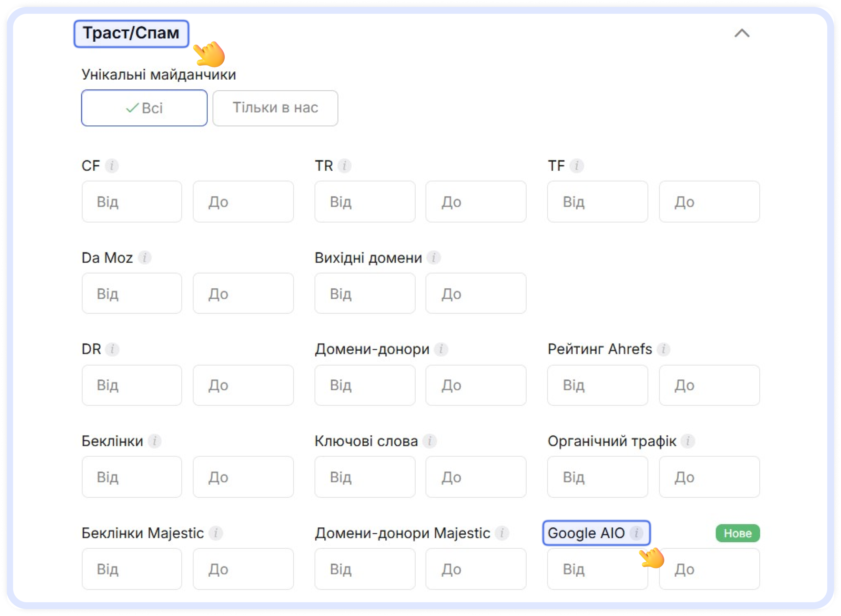Open the Da Moz info tooltip icon

coord(145,258)
